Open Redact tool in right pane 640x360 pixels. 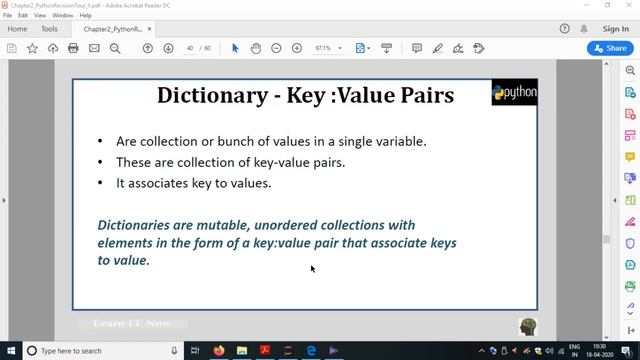click(630, 222)
